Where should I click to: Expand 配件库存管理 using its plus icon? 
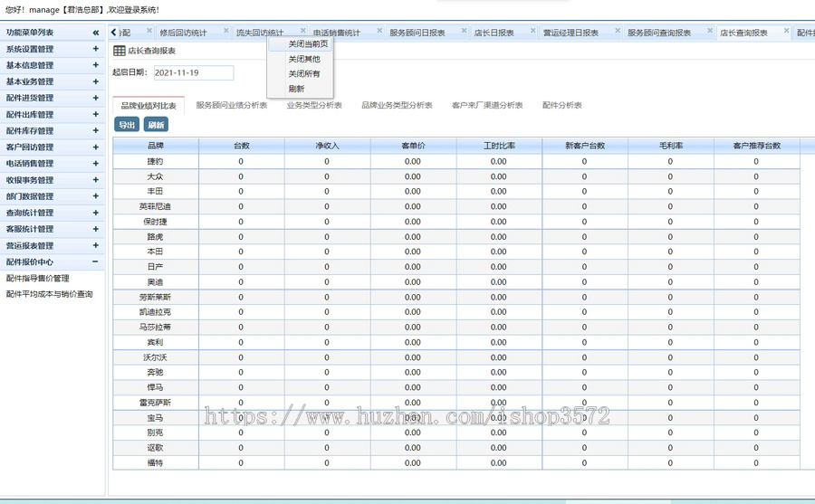(96, 130)
